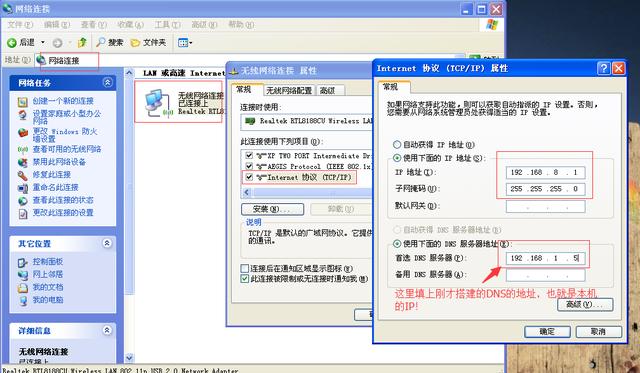
Task: Open the 文件 menu
Action: [20, 24]
